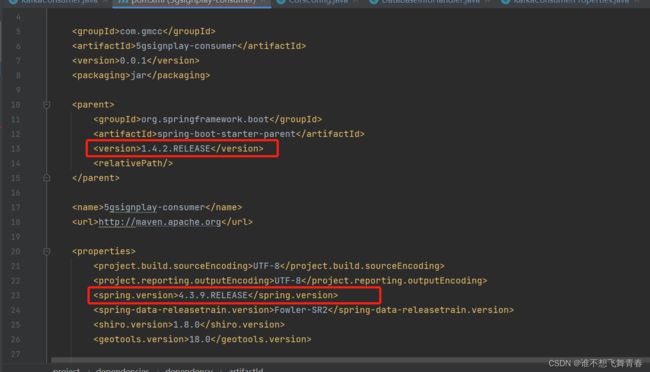Click line number 26 in gutter
650x372 pixels.
pyautogui.click(x=15, y=339)
